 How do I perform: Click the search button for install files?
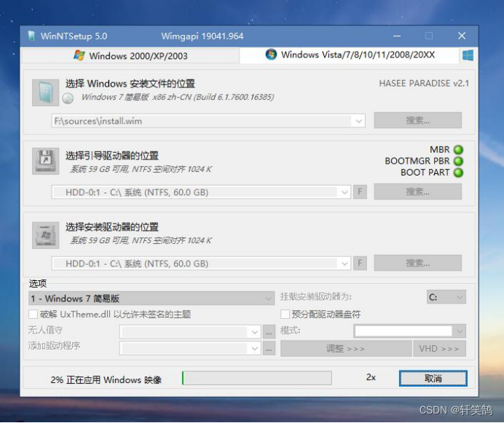point(418,120)
